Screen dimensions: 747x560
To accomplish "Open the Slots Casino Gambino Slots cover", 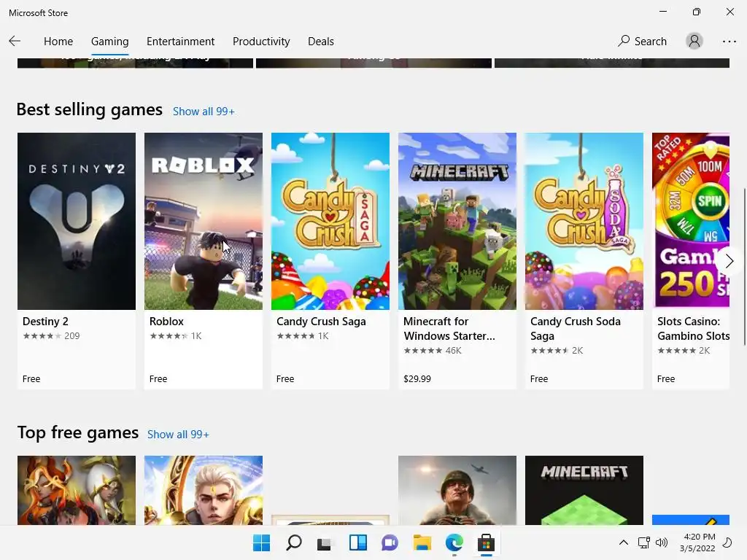I will 690,221.
